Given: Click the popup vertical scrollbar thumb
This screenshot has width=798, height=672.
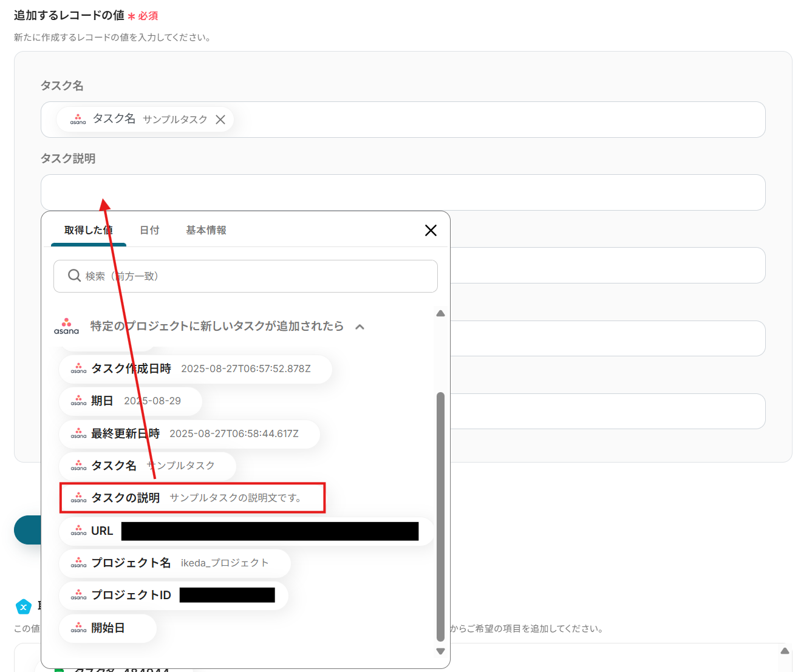Looking at the screenshot, I should point(441,517).
